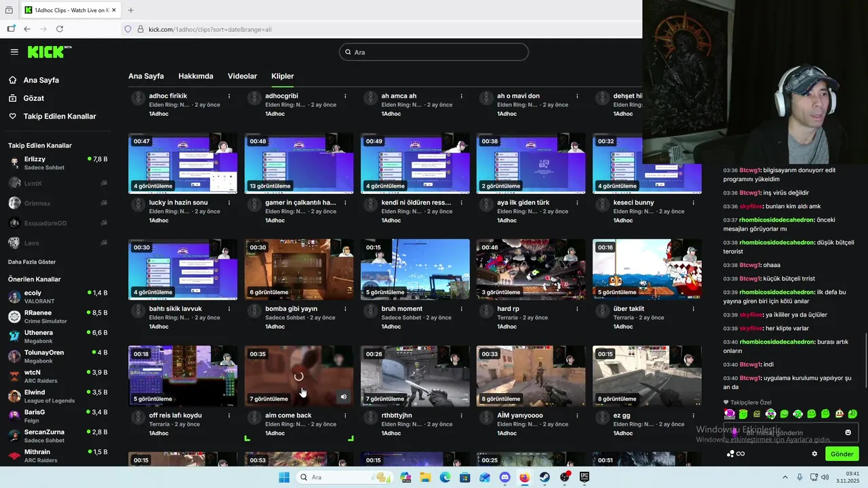Insert the first purple follower emote
The image size is (868, 488).
(x=730, y=414)
